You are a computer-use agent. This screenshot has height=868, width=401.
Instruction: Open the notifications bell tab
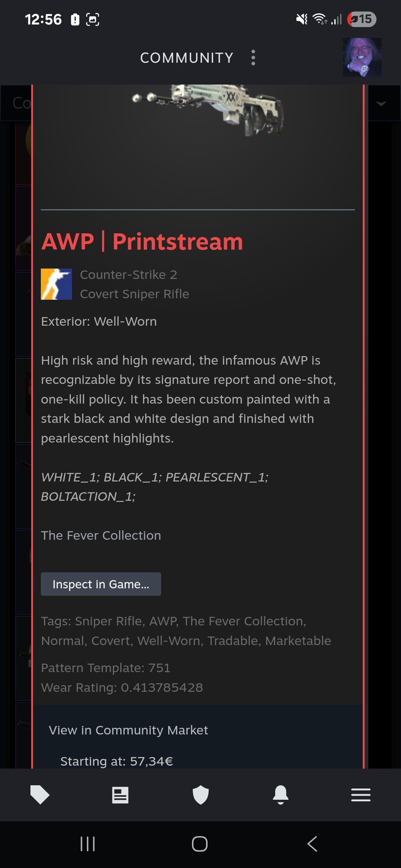tap(281, 795)
